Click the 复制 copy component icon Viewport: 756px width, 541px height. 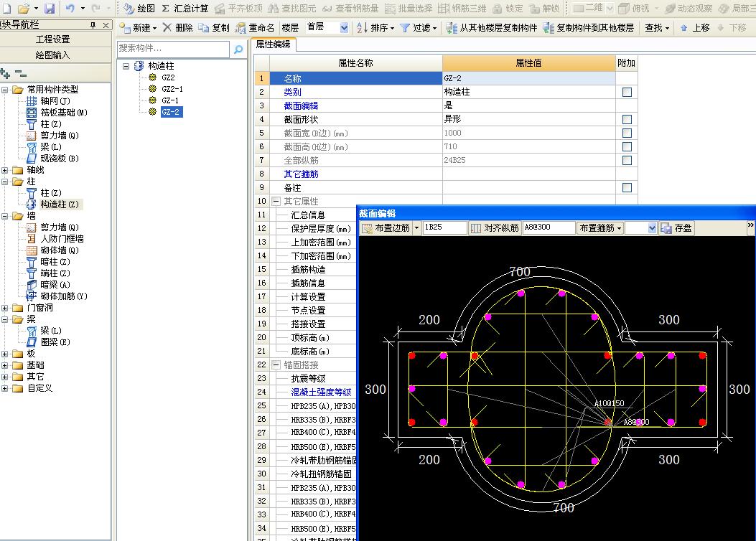point(204,28)
